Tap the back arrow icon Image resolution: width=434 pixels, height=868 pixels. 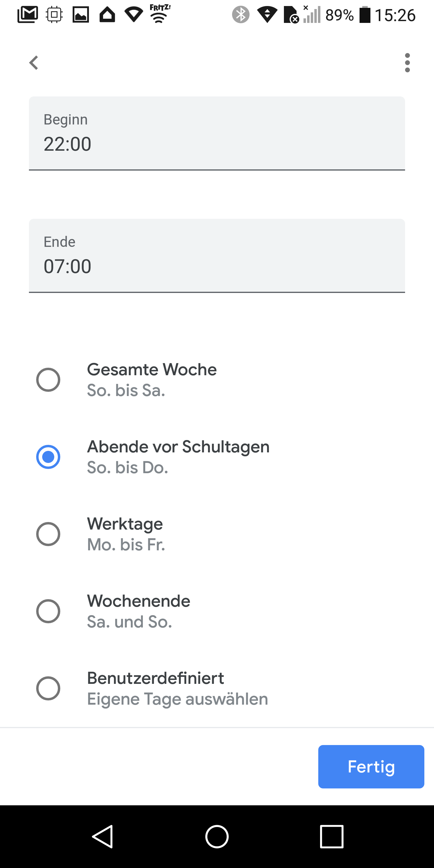(34, 63)
